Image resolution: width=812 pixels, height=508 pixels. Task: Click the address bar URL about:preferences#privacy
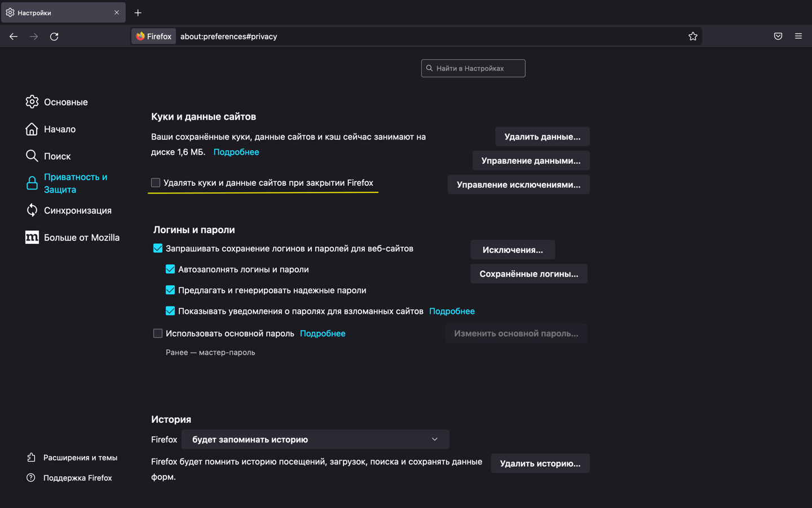pyautogui.click(x=228, y=36)
